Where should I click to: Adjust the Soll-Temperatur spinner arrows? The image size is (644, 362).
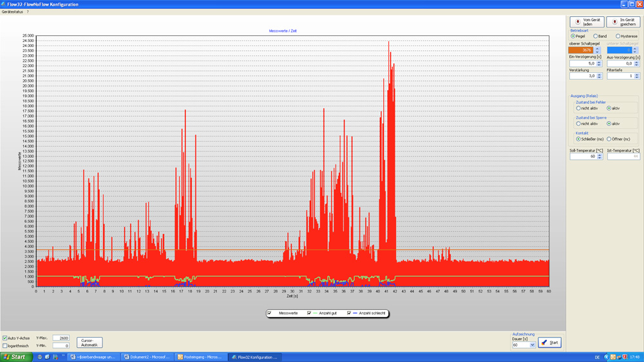[600, 157]
